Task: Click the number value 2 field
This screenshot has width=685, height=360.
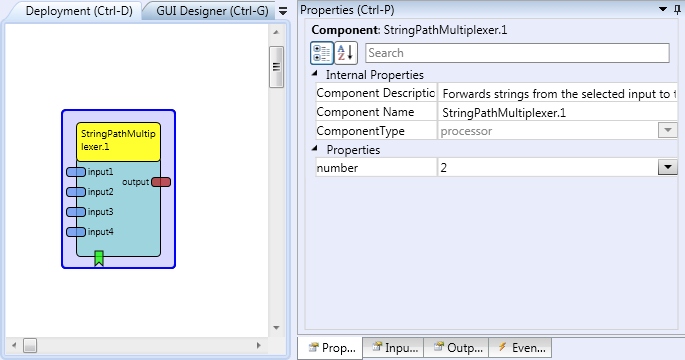Action: click(547, 167)
